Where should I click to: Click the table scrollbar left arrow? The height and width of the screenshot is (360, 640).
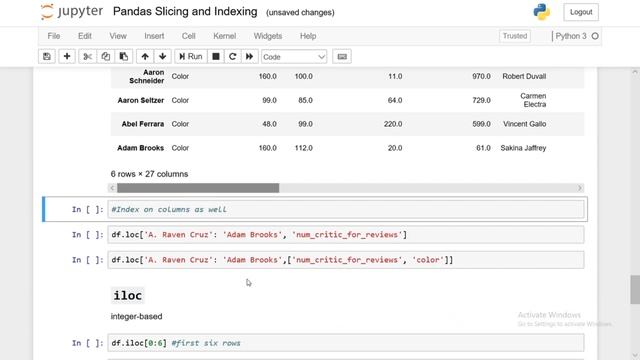(x=112, y=188)
